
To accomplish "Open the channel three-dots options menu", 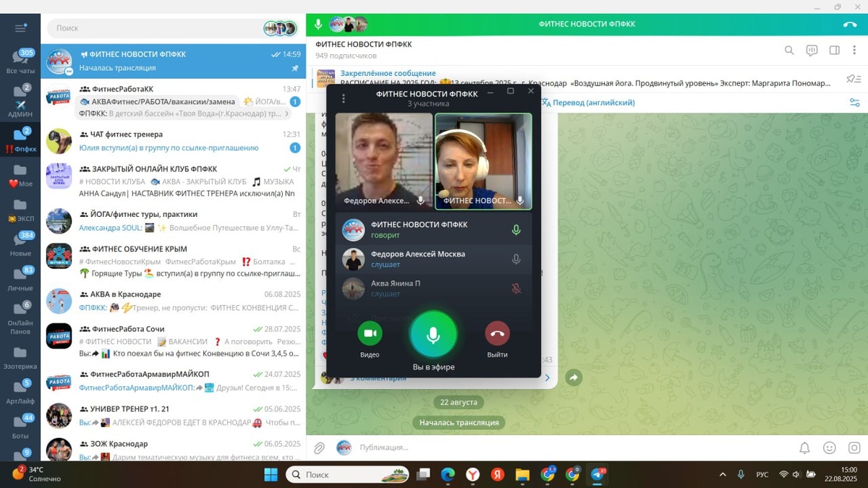I will [854, 50].
